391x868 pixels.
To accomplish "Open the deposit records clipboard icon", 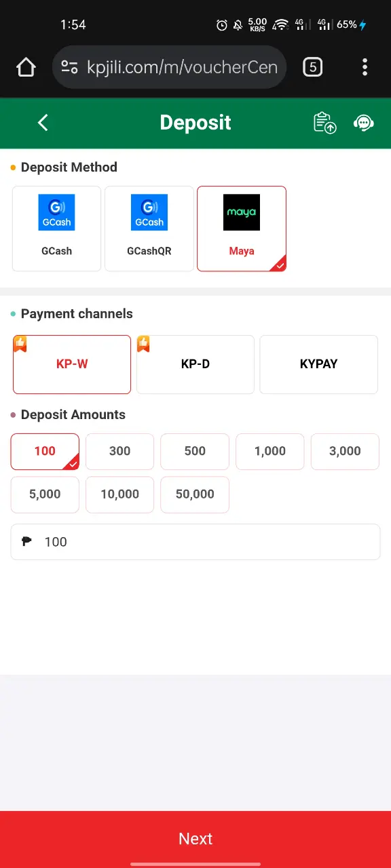I will pyautogui.click(x=324, y=123).
